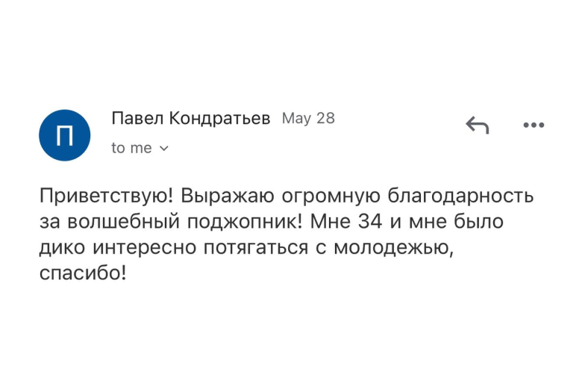
Task: Click the May 28 date stamp
Action: pos(308,118)
